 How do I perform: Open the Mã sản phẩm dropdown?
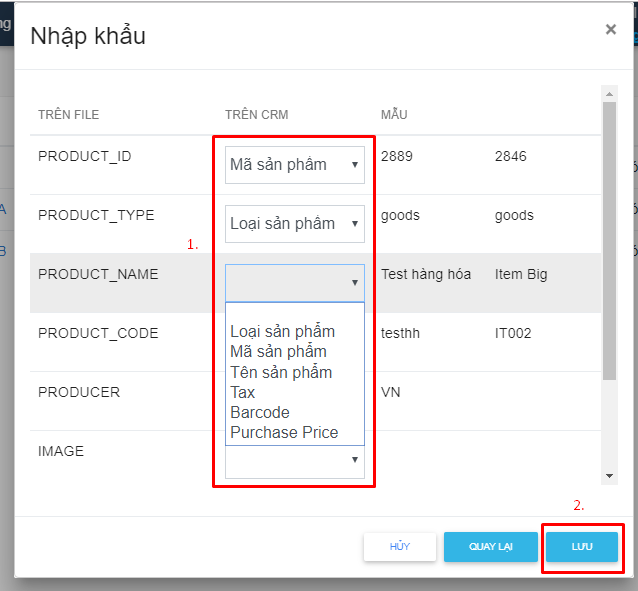pyautogui.click(x=294, y=165)
